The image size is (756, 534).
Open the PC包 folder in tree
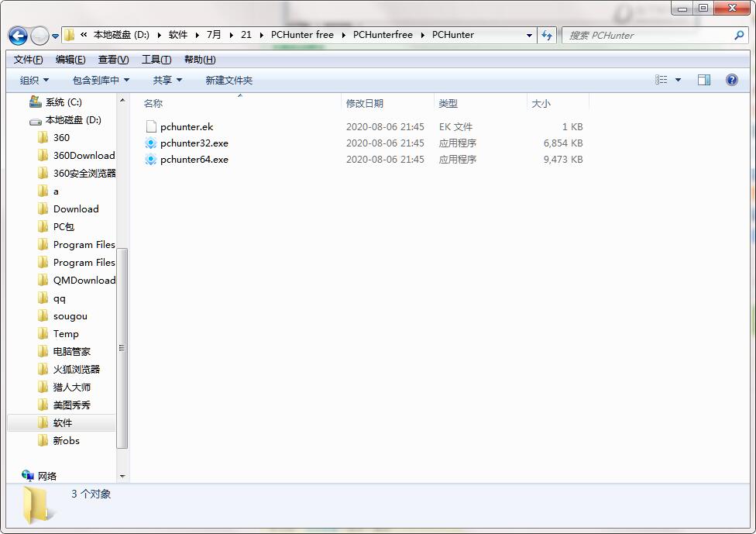tap(56, 227)
